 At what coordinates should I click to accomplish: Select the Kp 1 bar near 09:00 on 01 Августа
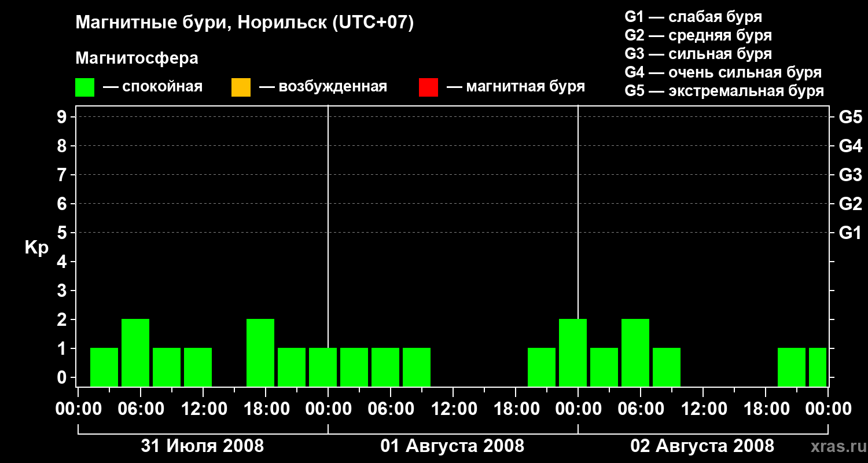coord(417,367)
